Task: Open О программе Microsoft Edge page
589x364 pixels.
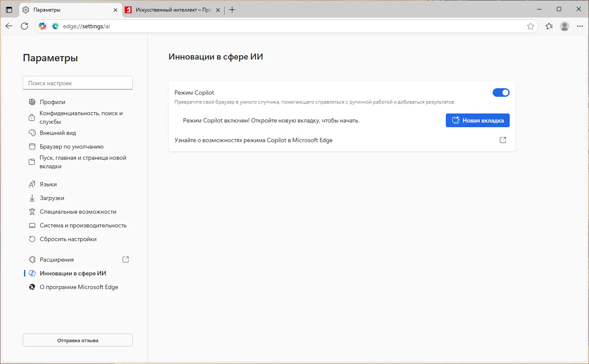Action: click(x=79, y=287)
